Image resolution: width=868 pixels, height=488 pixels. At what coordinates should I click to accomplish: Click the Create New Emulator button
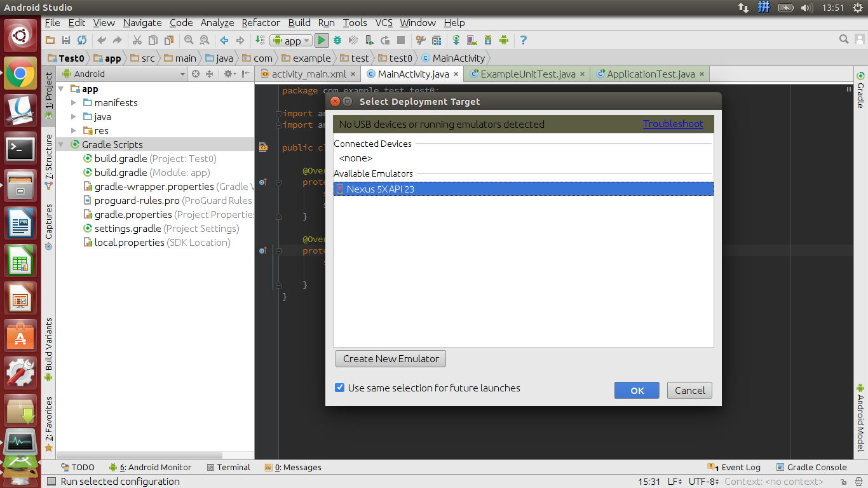pos(391,358)
